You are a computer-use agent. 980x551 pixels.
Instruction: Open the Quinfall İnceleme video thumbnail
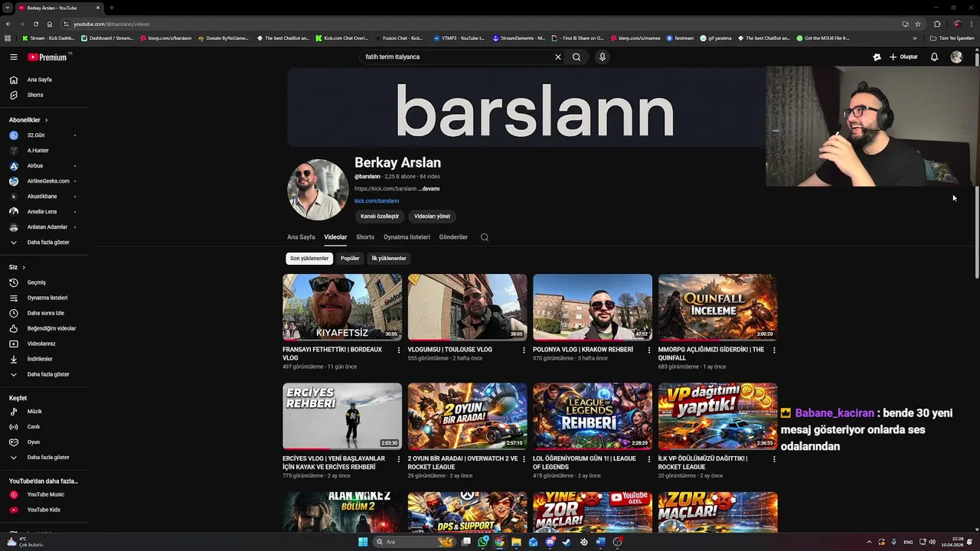[x=717, y=307]
